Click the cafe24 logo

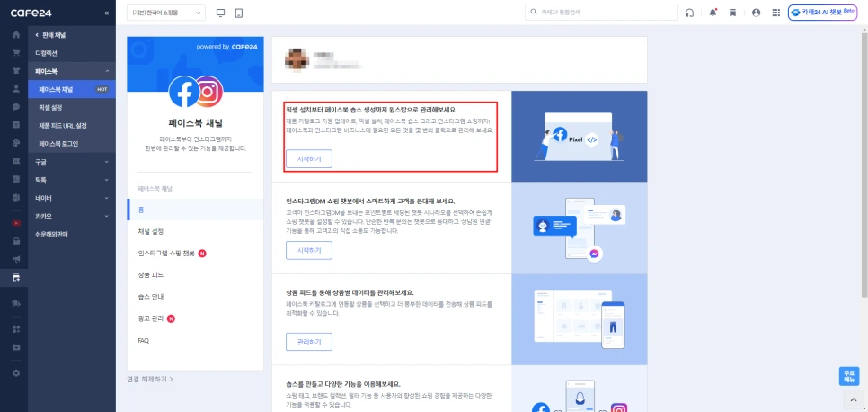pyautogui.click(x=30, y=13)
